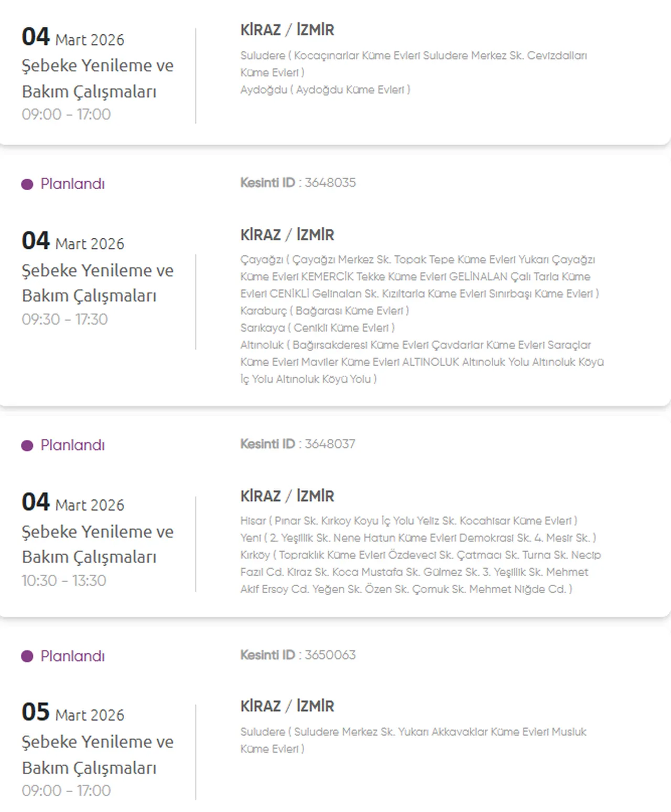Image resolution: width=671 pixels, height=812 pixels.
Task: Select the Planlandı label beside Kesinti ID 3648035
Action: [x=72, y=184]
